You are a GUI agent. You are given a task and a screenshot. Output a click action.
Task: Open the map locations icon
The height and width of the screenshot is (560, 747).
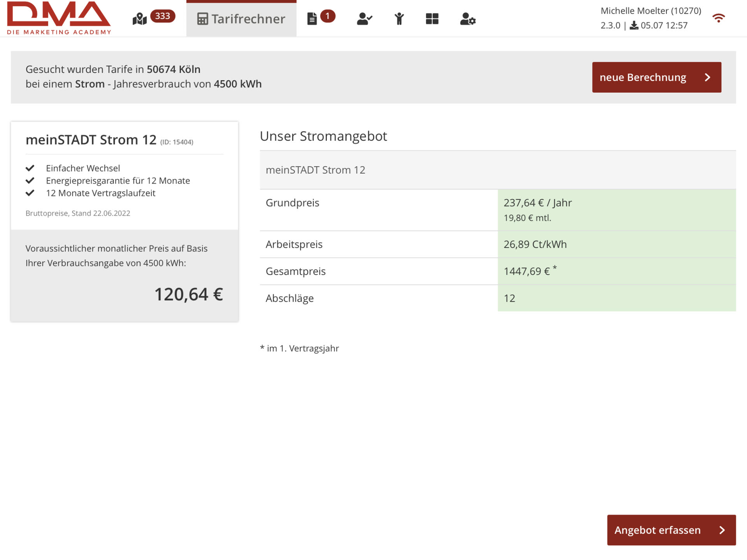click(139, 19)
